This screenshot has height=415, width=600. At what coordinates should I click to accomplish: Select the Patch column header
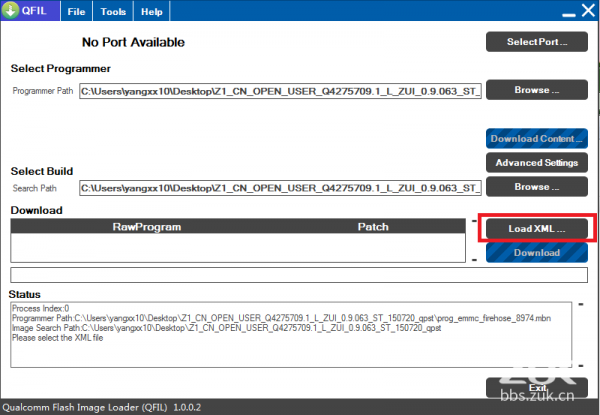click(373, 227)
